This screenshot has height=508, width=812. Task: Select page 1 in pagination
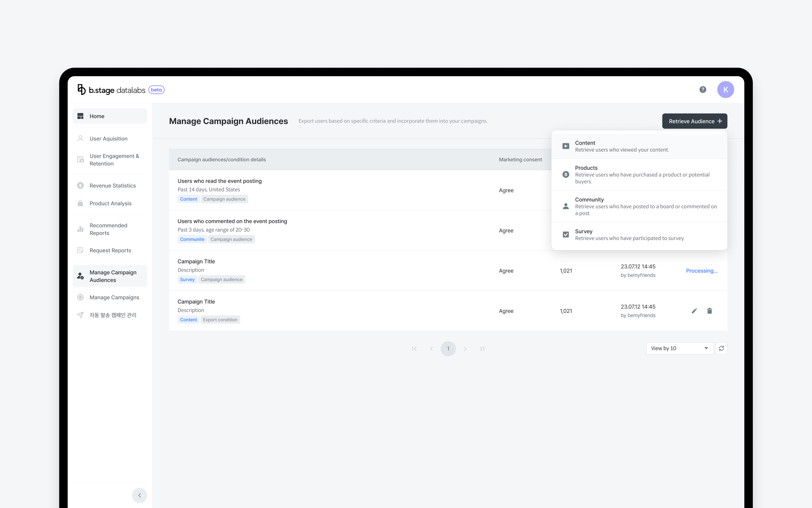[448, 349]
